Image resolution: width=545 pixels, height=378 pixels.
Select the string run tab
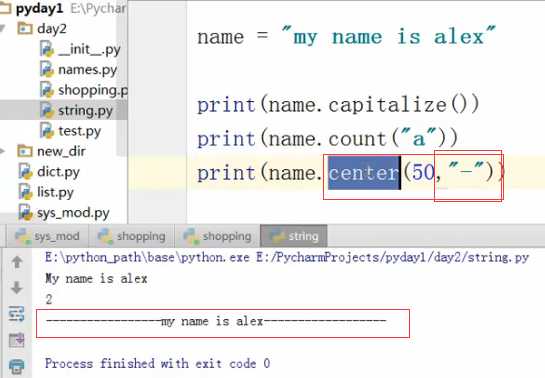click(294, 236)
